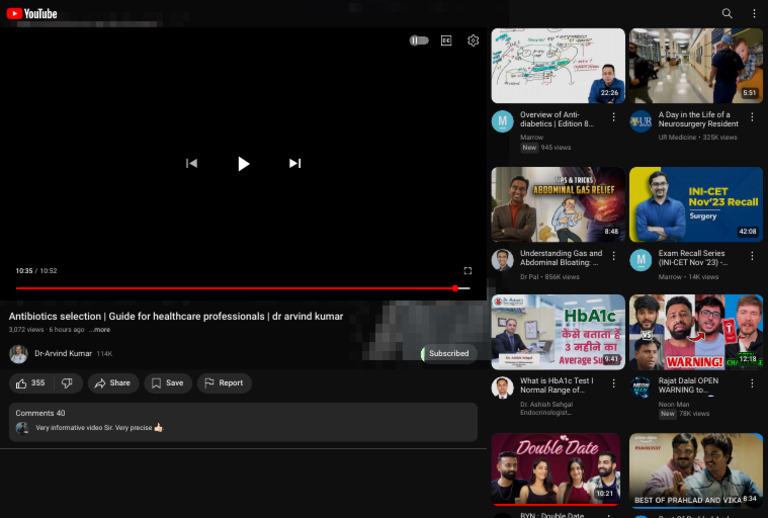768x518 pixels.
Task: Click the red video progress bar
Action: [240, 288]
